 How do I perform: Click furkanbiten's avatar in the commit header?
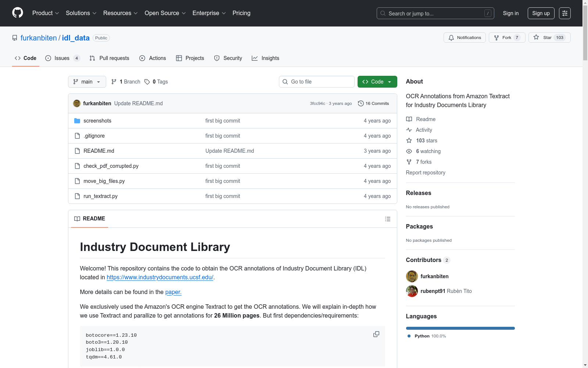77,103
